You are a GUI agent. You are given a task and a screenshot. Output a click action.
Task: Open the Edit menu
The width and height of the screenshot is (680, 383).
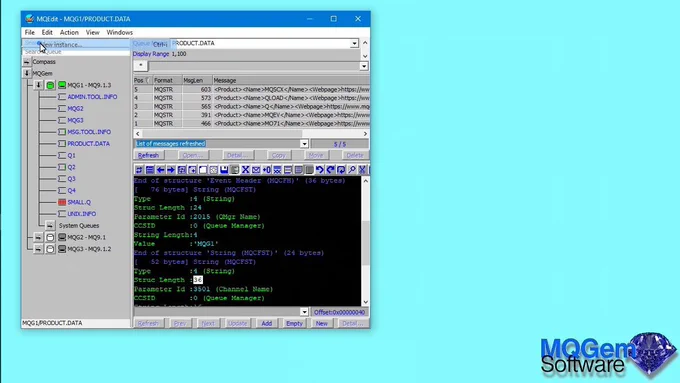coord(47,33)
